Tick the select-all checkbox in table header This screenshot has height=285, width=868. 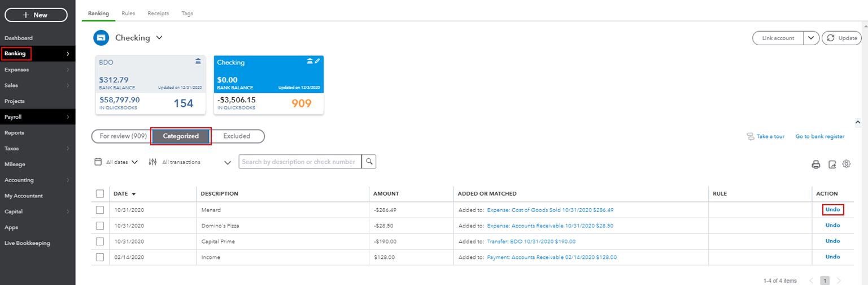[x=100, y=194]
